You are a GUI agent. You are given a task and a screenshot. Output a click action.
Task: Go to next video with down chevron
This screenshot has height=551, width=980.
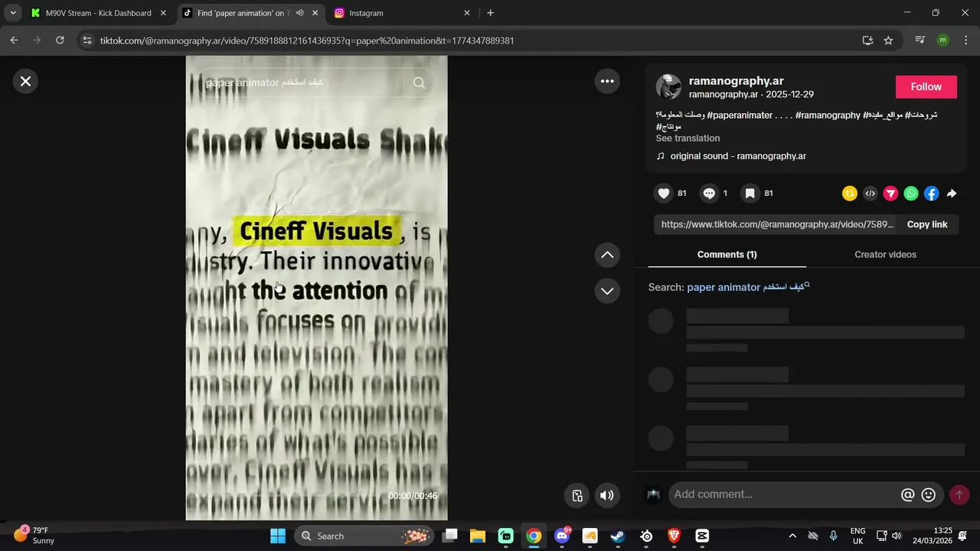(x=607, y=291)
